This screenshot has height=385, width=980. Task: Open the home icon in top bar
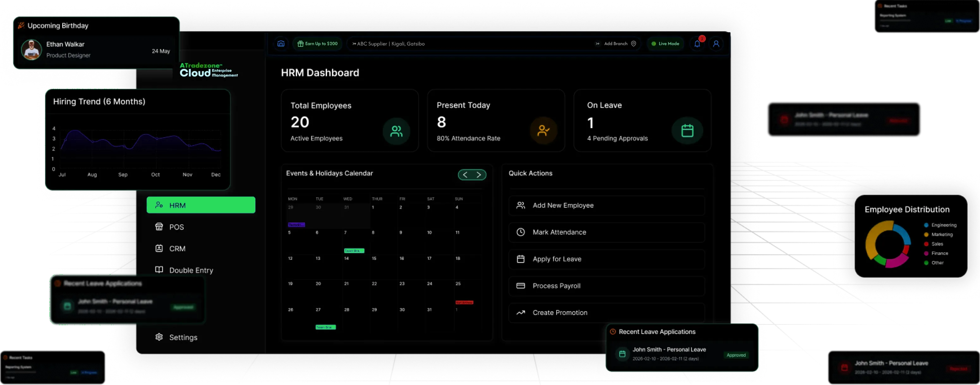[x=281, y=44]
